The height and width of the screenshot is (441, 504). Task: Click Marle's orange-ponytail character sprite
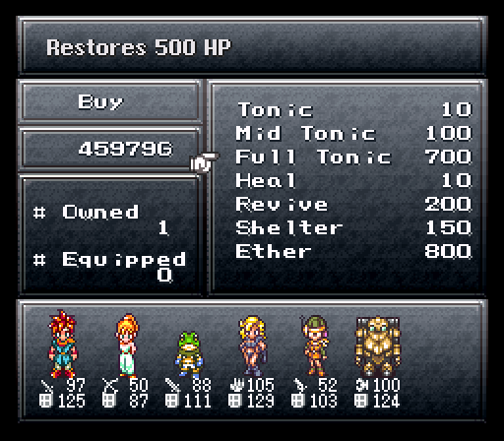(127, 346)
